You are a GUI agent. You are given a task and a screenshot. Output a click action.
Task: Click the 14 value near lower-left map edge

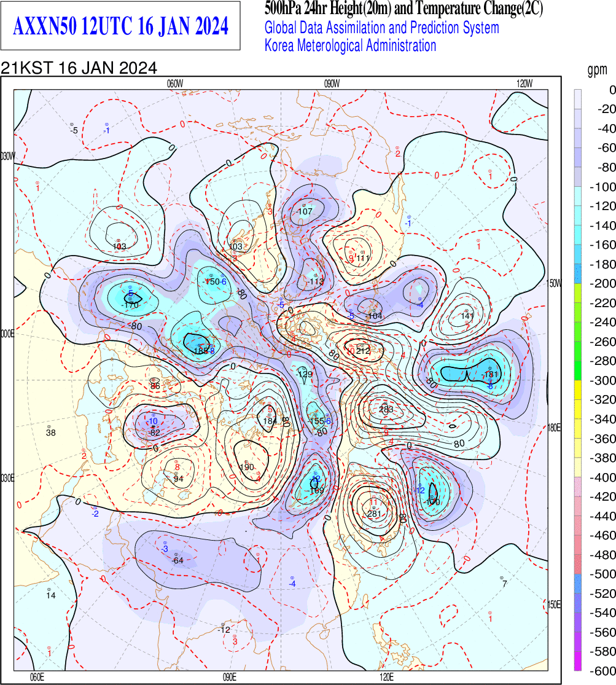(51, 595)
